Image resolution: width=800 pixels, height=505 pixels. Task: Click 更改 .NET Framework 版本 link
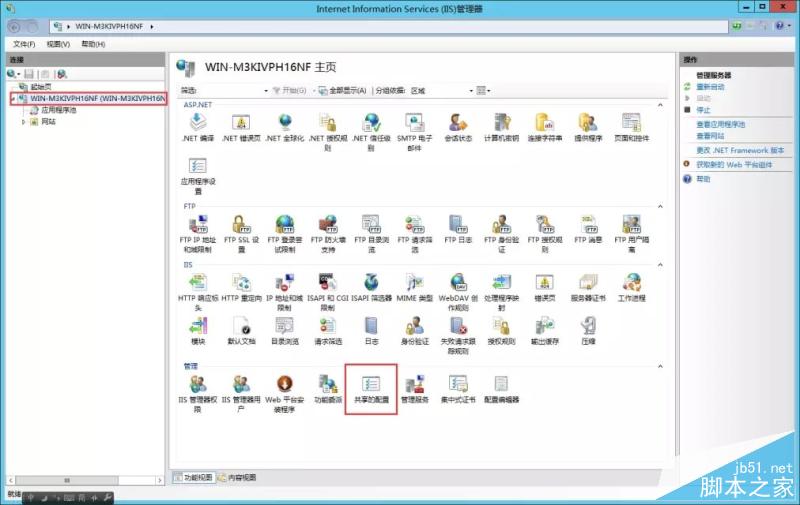(x=740, y=150)
